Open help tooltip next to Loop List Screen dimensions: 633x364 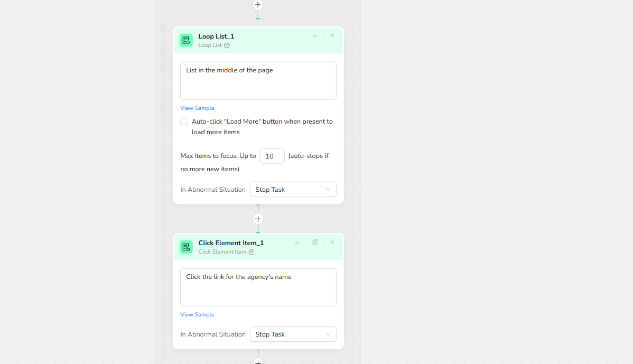coord(227,45)
